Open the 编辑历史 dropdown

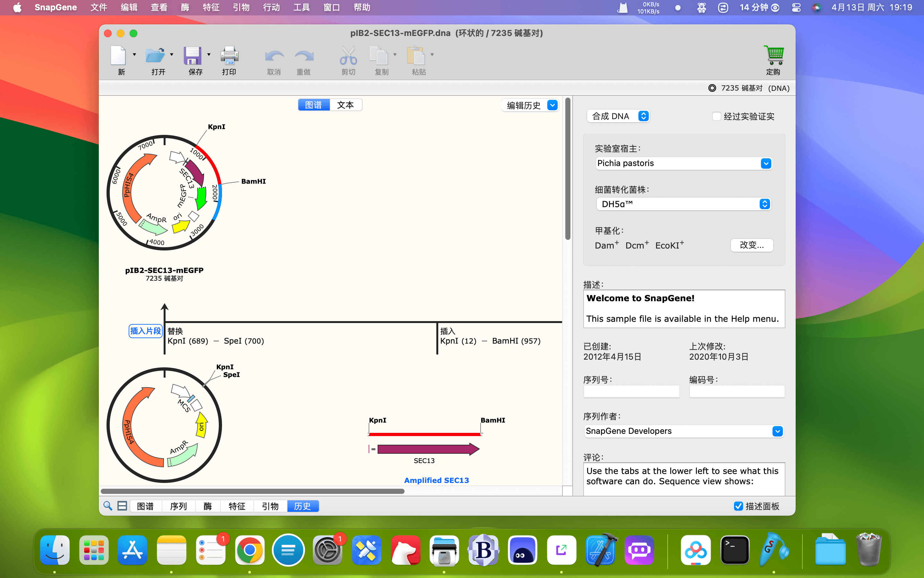click(530, 105)
